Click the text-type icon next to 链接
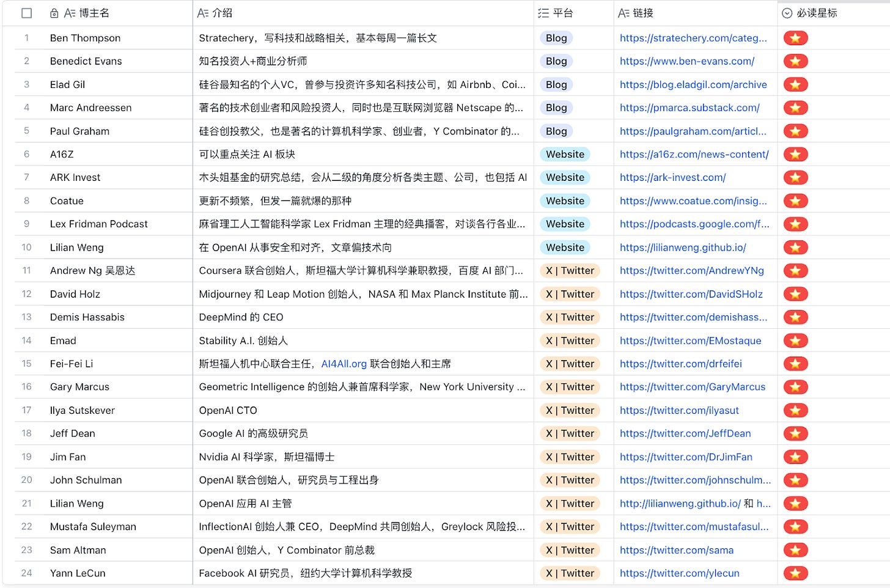890x588 pixels. click(624, 13)
